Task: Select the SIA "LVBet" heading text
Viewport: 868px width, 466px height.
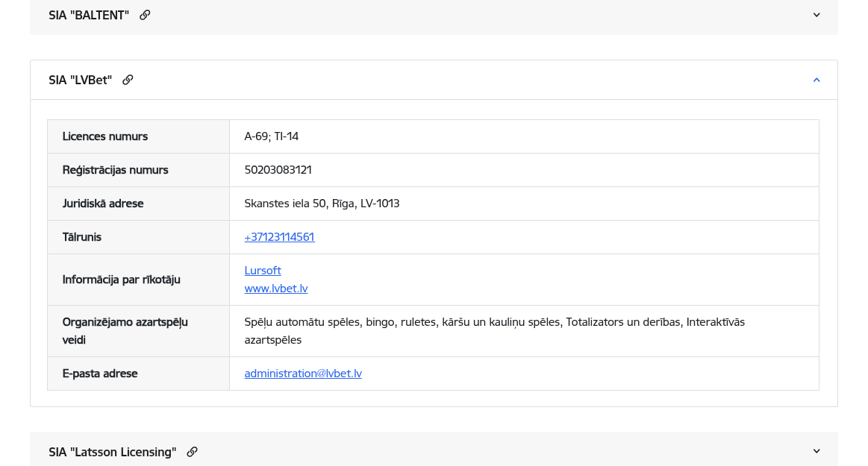Action: click(x=81, y=81)
